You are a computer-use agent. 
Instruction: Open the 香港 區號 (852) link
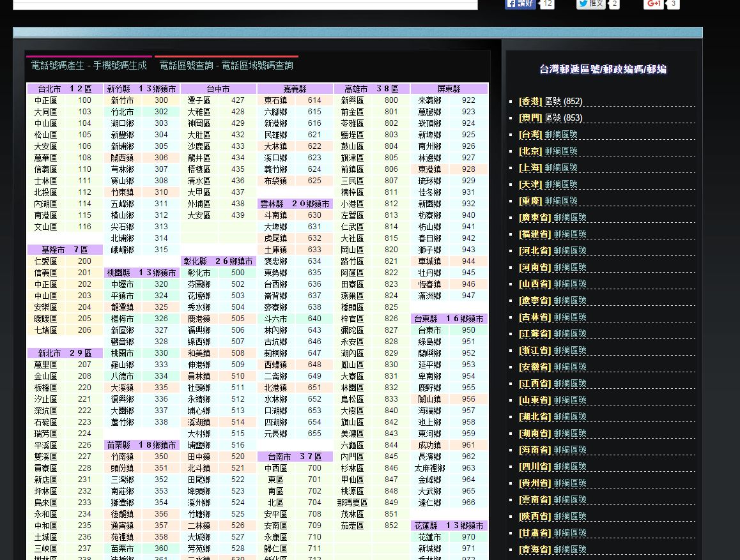(550, 102)
